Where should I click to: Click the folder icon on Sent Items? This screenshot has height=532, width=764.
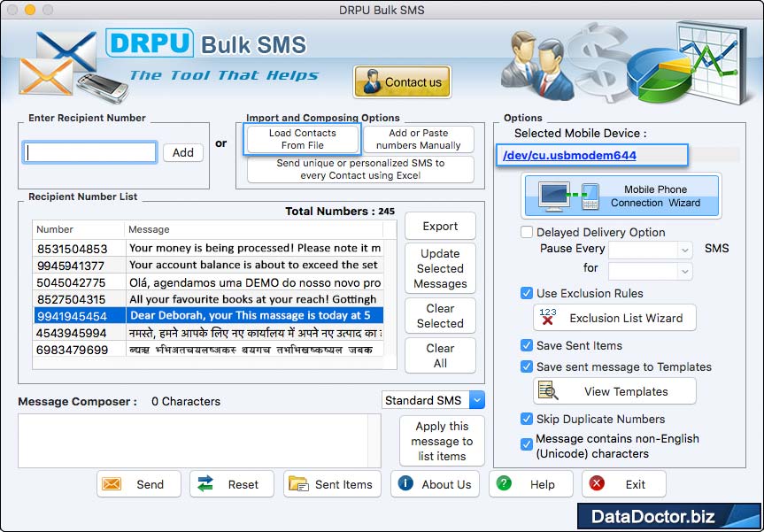298,483
